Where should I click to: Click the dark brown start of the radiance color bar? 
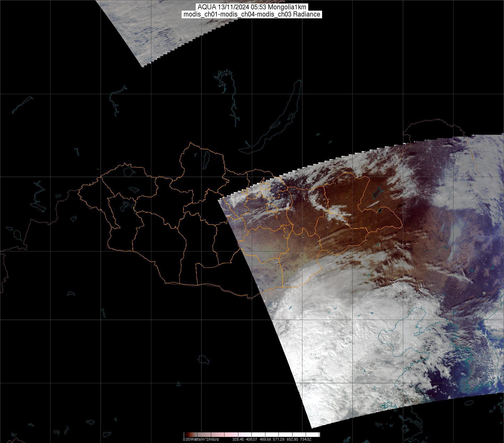[186, 435]
